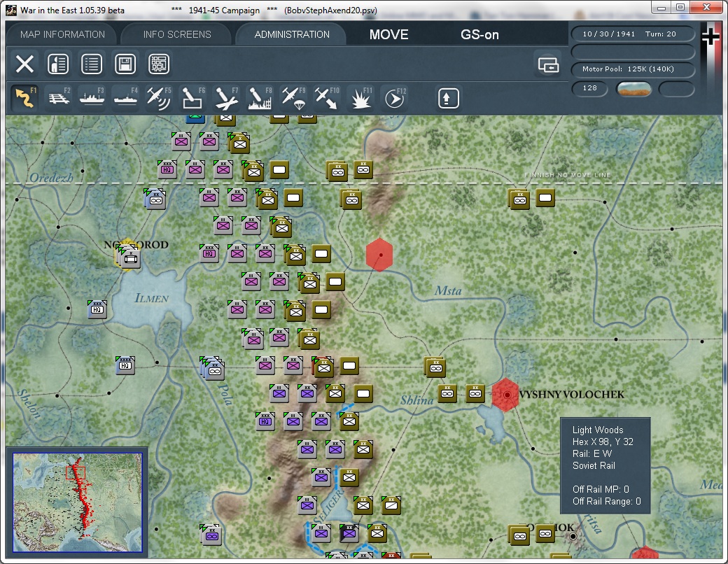
Task: Click the up-arrow button beside F12
Action: coord(448,98)
